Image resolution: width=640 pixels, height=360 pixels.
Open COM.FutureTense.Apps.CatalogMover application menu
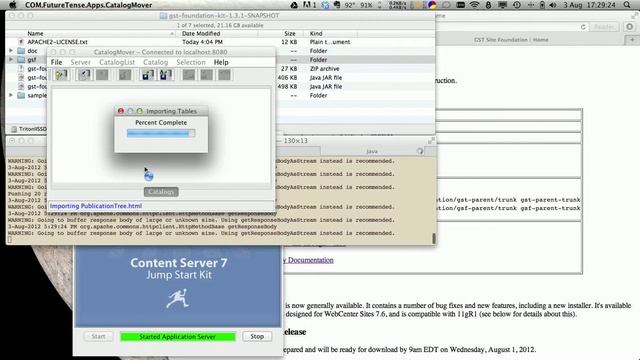coord(88,5)
